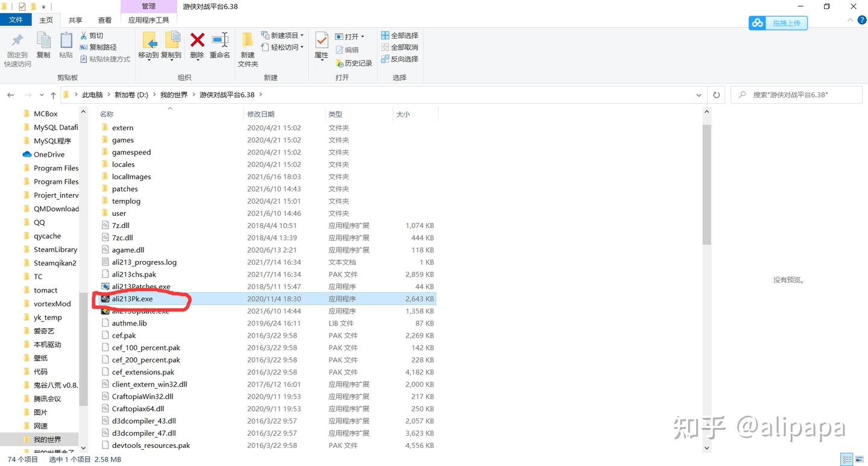Click Paste shortcut (粘贴快捷方式)
This screenshot has height=466, width=868.
tap(105, 59)
